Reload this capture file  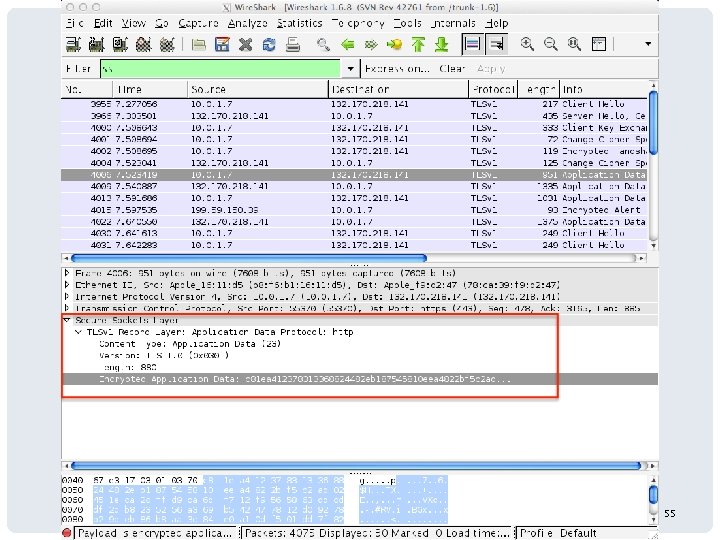pyautogui.click(x=269, y=45)
